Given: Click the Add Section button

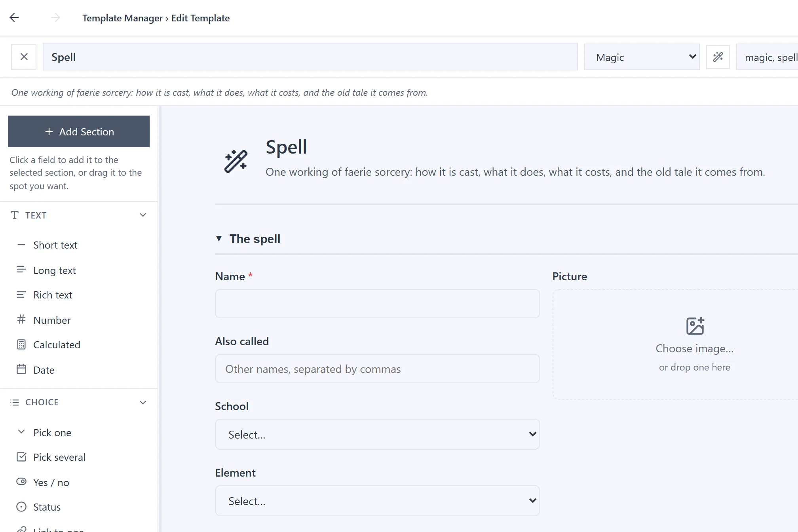Looking at the screenshot, I should pos(79,131).
